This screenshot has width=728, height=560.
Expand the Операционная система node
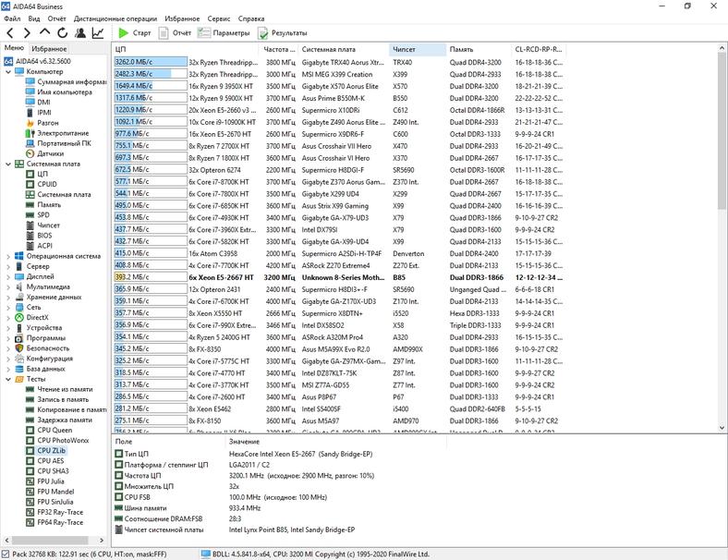pyautogui.click(x=8, y=256)
